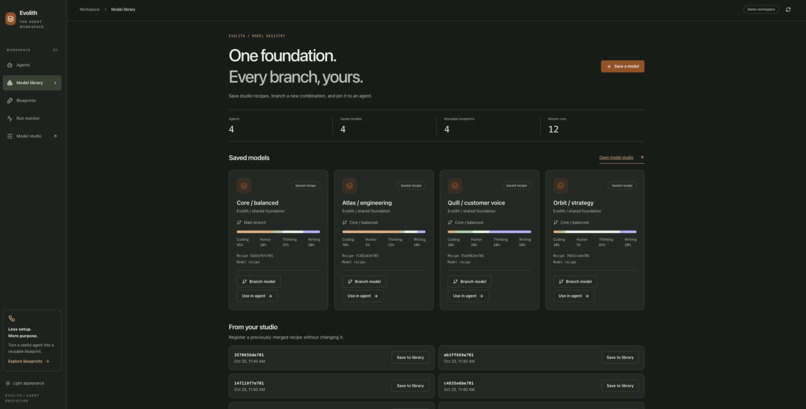
Task: Open Agents via its sidebar icon
Action: (x=10, y=65)
